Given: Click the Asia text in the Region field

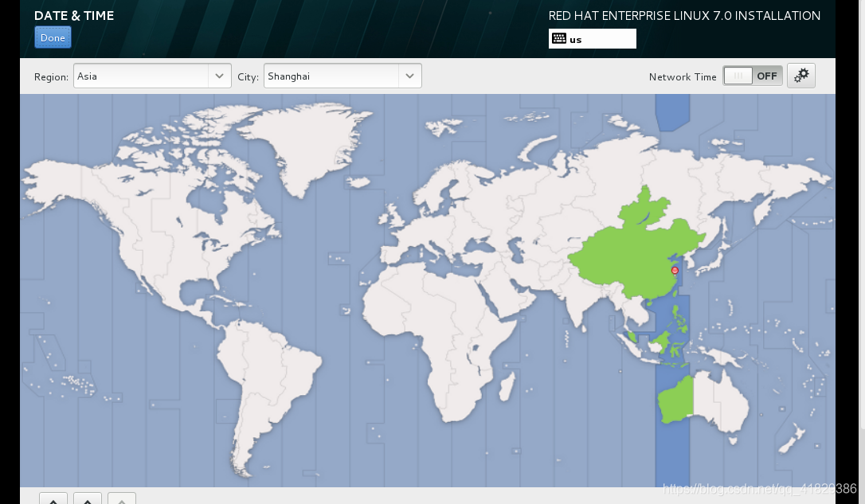Looking at the screenshot, I should [x=87, y=76].
